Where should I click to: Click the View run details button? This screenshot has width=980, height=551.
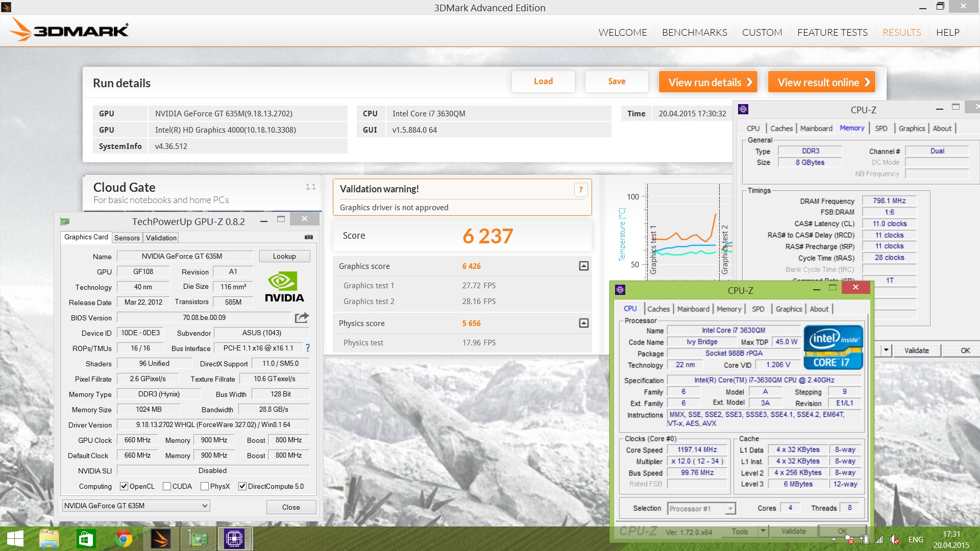coord(708,82)
